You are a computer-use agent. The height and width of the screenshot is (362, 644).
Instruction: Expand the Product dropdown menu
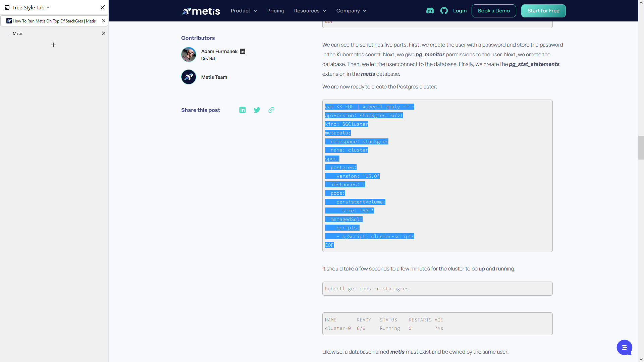(244, 11)
